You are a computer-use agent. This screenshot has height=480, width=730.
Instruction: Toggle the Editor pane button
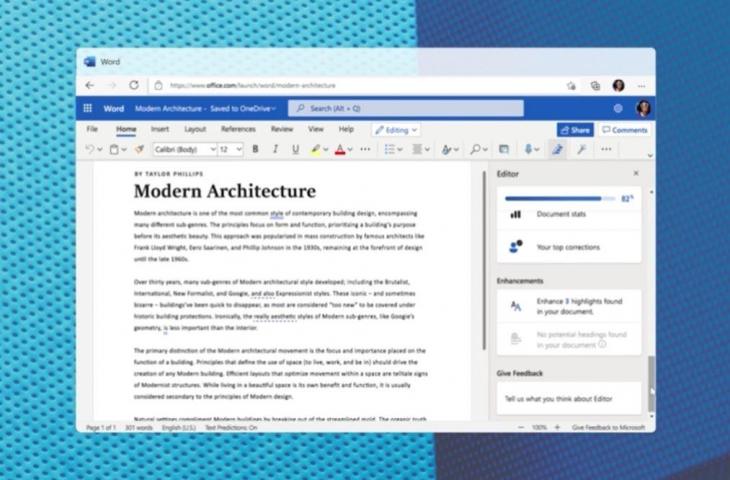point(557,149)
